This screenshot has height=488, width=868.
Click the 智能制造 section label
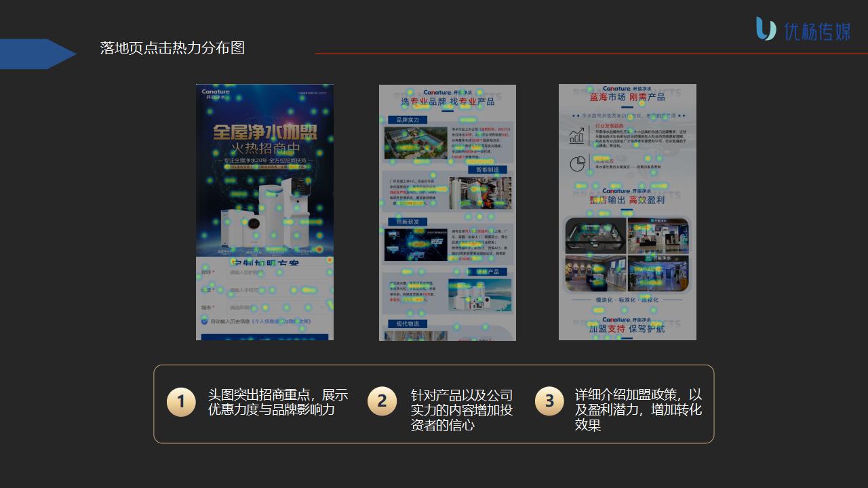click(x=487, y=169)
